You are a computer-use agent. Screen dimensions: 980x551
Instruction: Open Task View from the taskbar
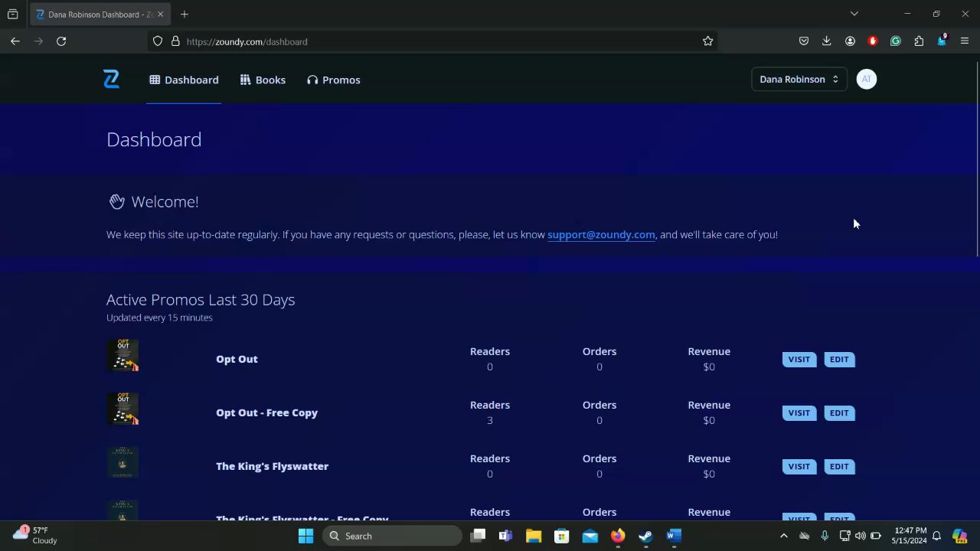coord(478,536)
